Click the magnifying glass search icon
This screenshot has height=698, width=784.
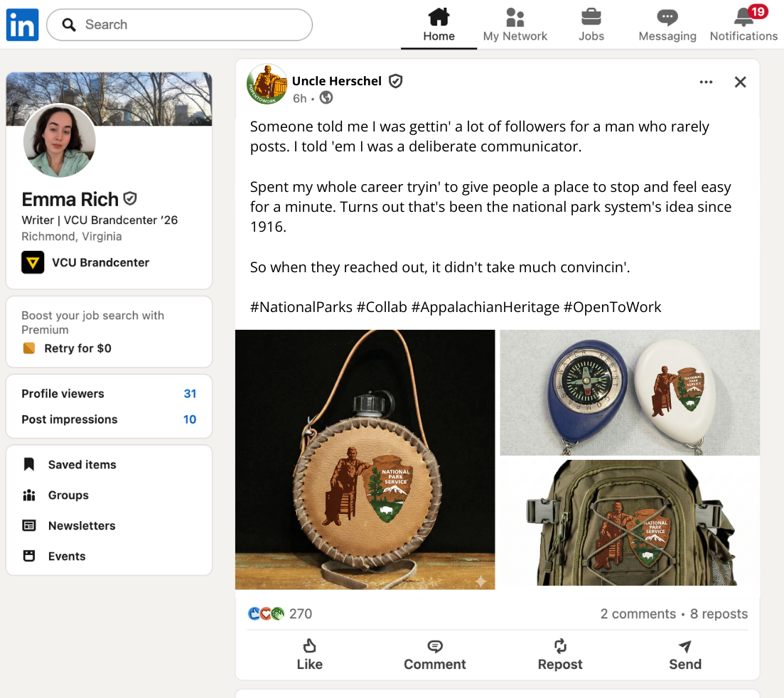[x=69, y=24]
